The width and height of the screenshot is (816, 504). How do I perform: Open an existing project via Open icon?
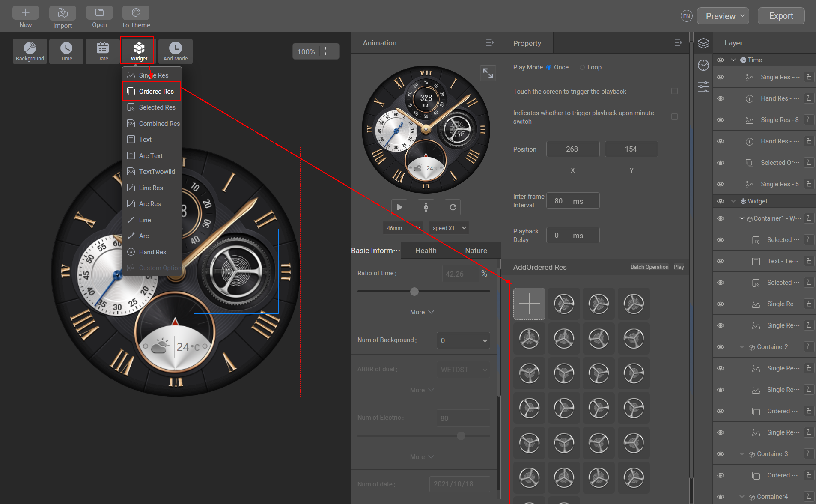click(99, 12)
